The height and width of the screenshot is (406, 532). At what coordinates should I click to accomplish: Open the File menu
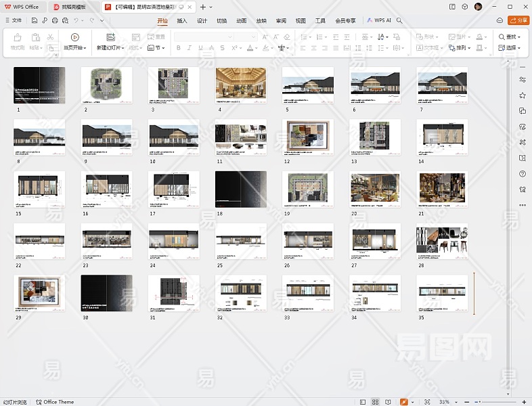coord(14,21)
